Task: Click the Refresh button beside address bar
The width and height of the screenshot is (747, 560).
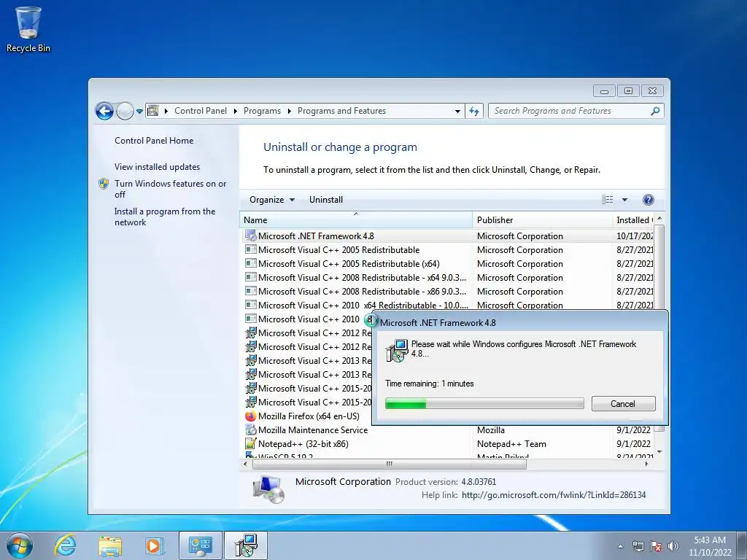Action: [x=474, y=111]
